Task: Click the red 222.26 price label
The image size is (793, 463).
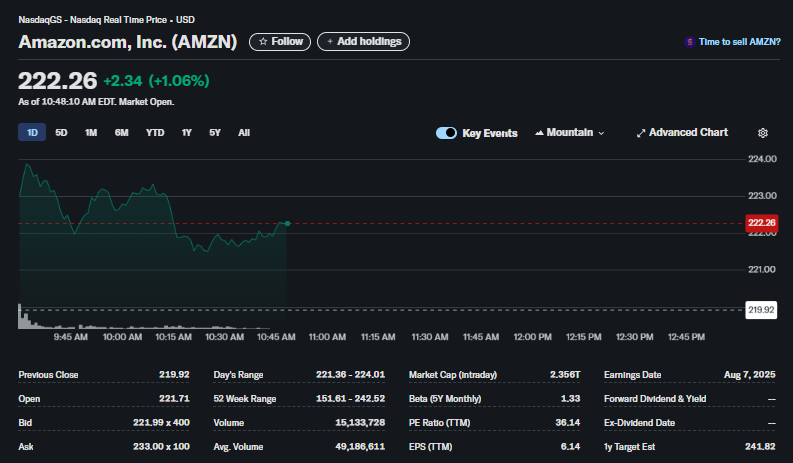Action: (x=762, y=223)
